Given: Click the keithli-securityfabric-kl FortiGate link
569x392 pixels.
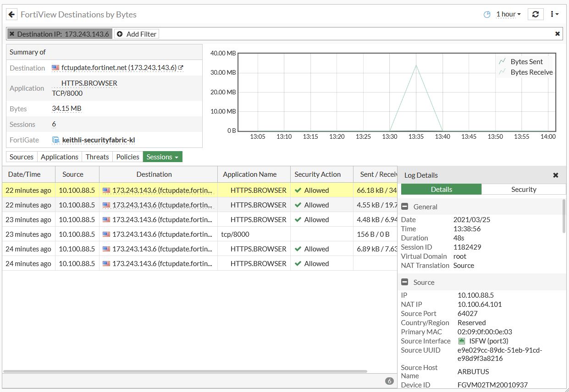Looking at the screenshot, I should (98, 140).
